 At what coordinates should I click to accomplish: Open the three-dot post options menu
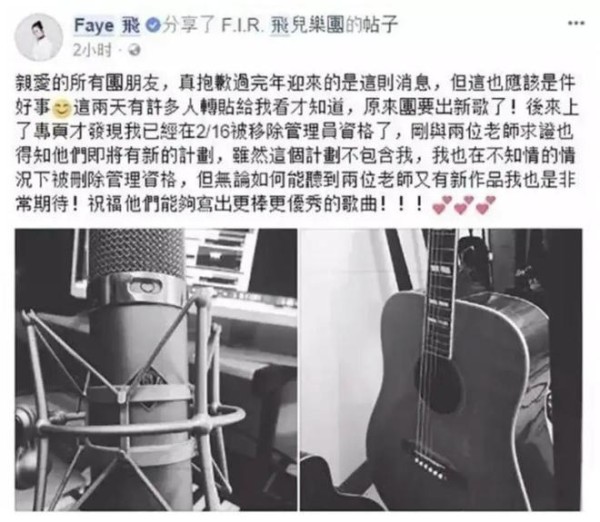point(576,23)
